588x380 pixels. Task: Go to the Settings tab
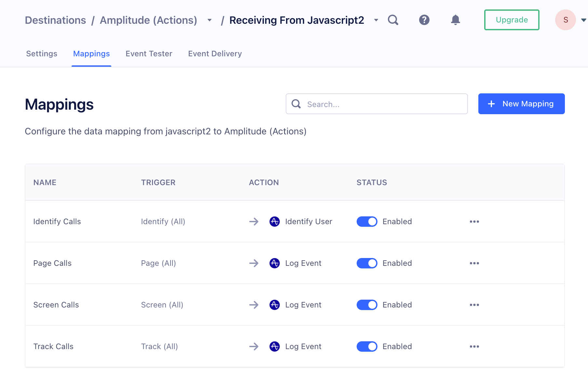tap(42, 54)
